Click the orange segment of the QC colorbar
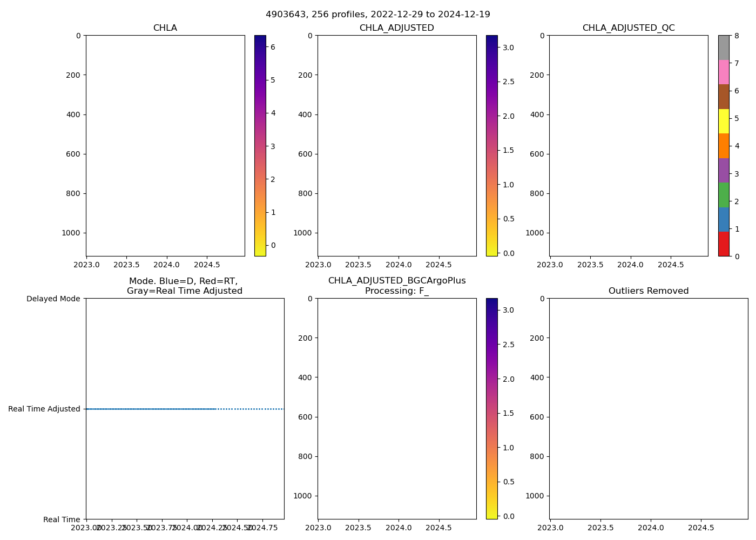The height and width of the screenshot is (540, 756). [x=724, y=146]
